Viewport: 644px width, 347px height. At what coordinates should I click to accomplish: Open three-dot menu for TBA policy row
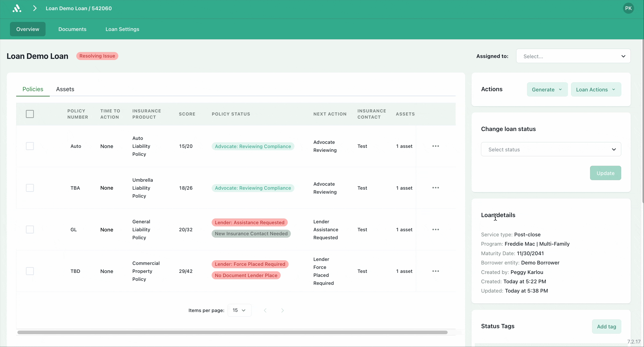click(x=435, y=188)
